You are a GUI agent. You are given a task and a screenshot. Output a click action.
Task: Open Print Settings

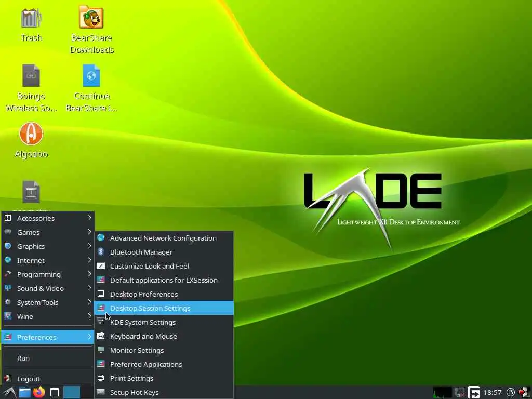point(164,378)
